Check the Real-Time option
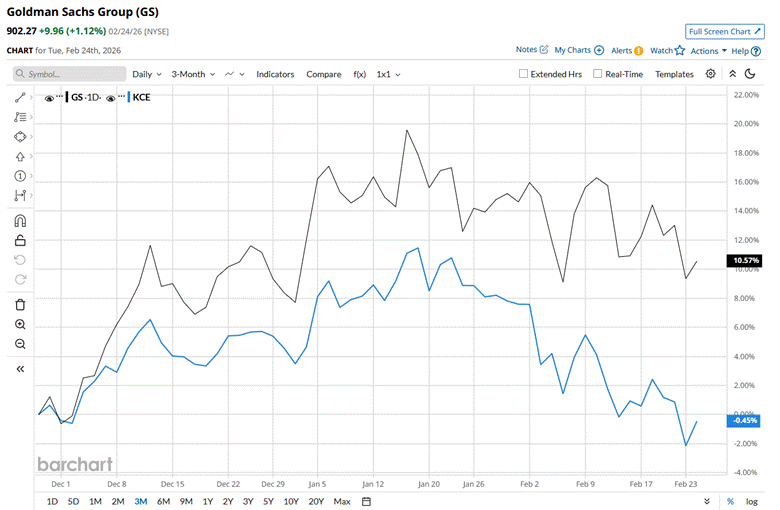 tap(597, 74)
